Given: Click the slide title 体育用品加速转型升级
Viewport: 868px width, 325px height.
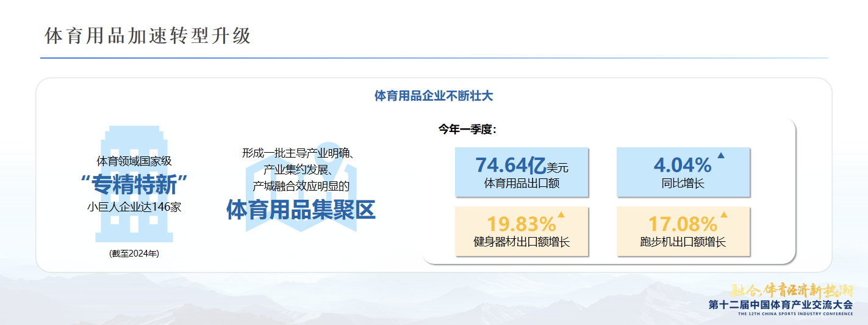Looking at the screenshot, I should click(x=148, y=36).
